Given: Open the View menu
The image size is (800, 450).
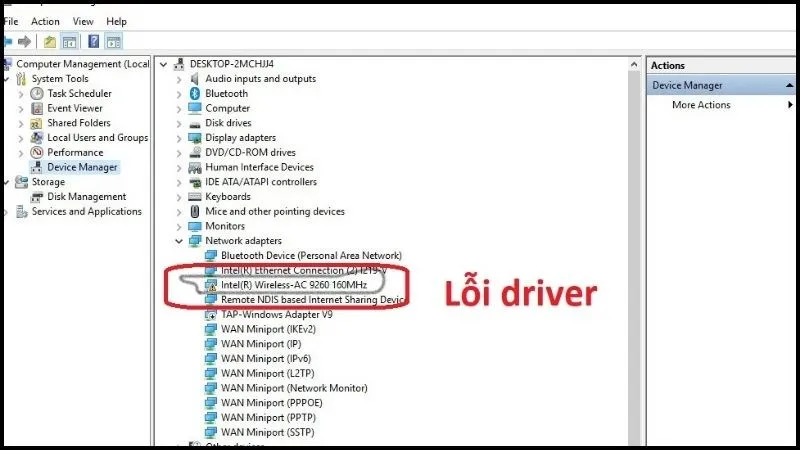Looking at the screenshot, I should tap(83, 21).
